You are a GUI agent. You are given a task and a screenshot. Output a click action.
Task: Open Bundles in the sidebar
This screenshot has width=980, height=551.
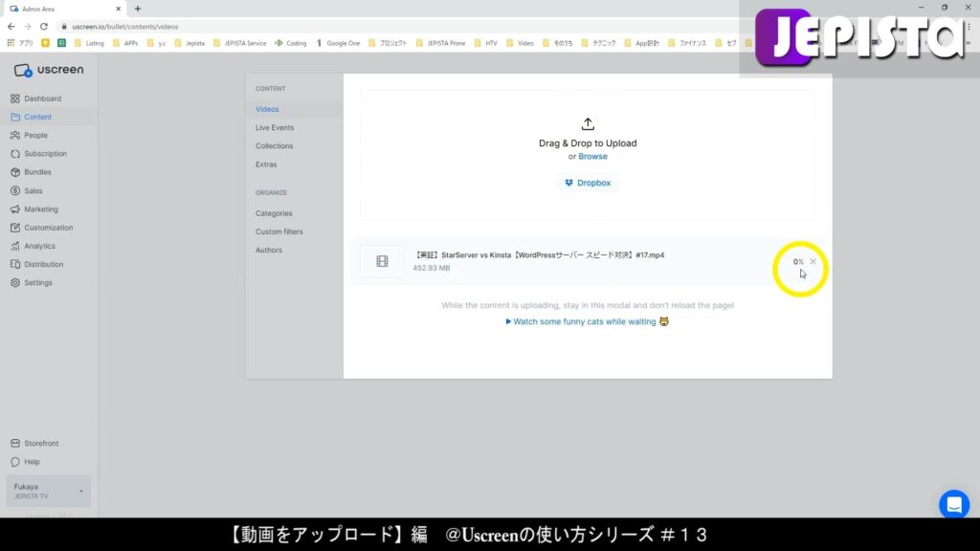click(x=31, y=172)
